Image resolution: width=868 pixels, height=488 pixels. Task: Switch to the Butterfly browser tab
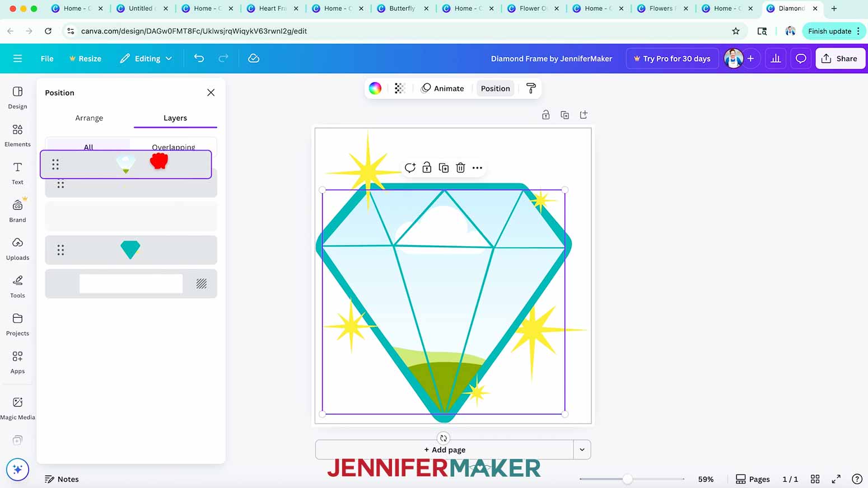(403, 8)
